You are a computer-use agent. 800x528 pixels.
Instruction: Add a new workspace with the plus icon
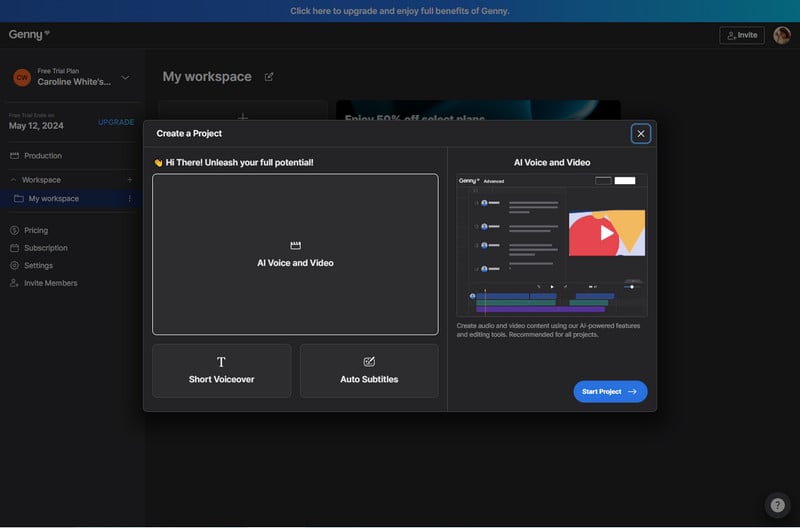130,180
